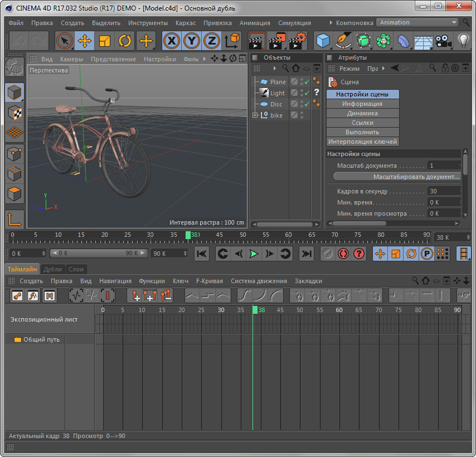Select the Move tool in top toolbar
476x457 pixels.
coord(85,41)
